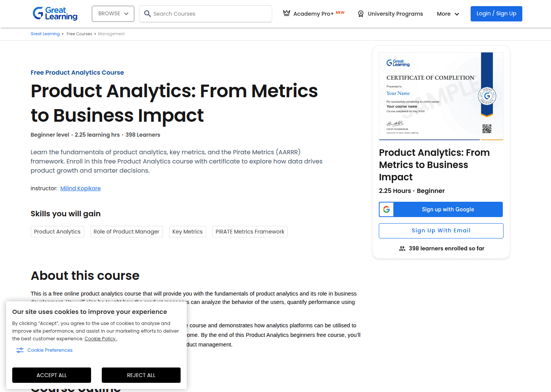Click the sample certificate preview image
Viewport: 551px width, 392px height.
coord(441,96)
